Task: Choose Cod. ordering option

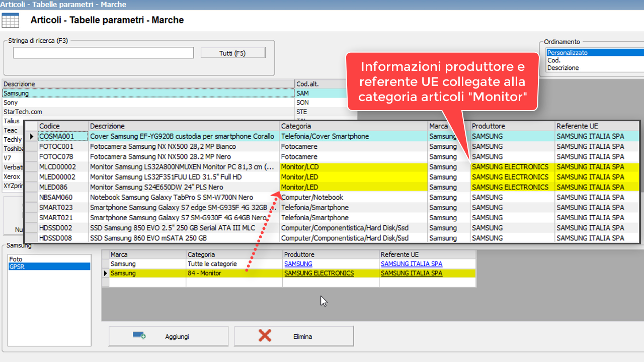Action: coord(554,60)
